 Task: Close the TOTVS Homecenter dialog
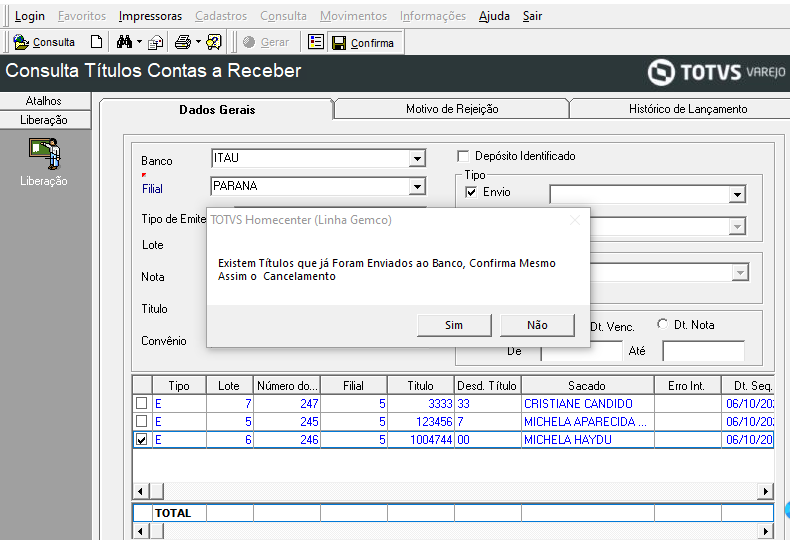575,220
